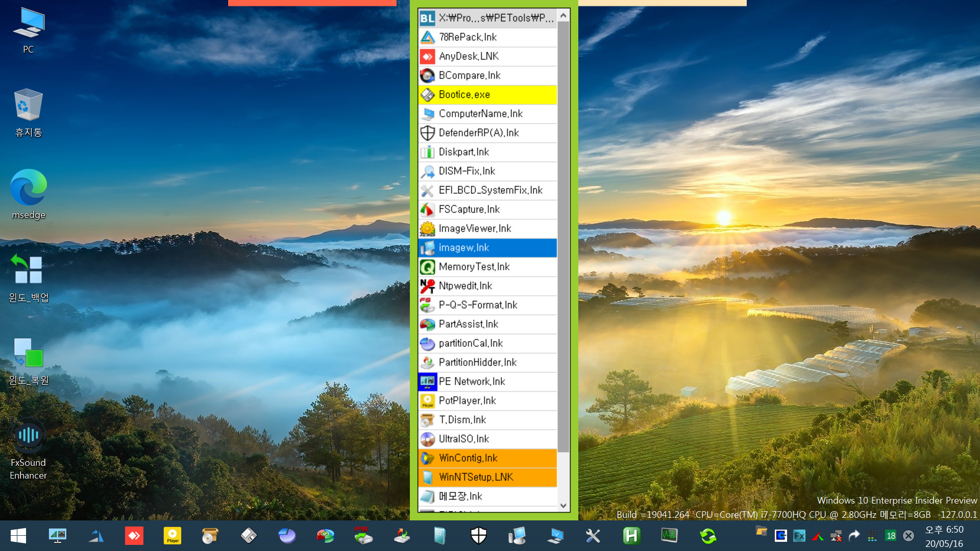Select the 윈도_백업 desktop icon
The width and height of the screenshot is (980, 551).
29,278
